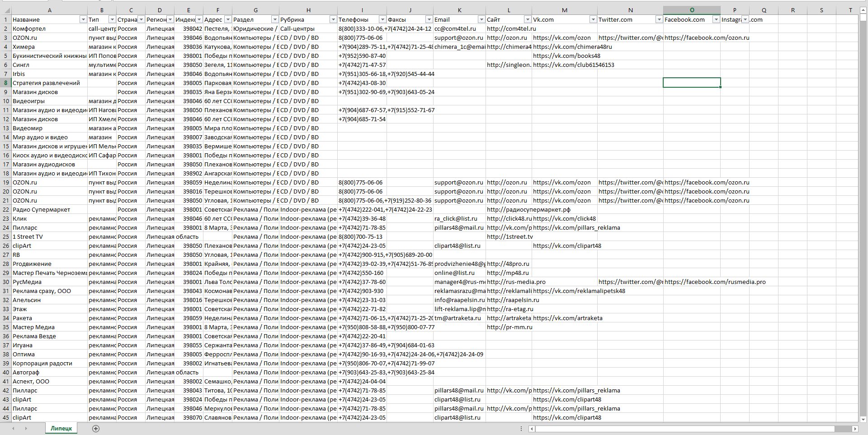
Task: Open filter dropdown for Раздел column
Action: [275, 19]
